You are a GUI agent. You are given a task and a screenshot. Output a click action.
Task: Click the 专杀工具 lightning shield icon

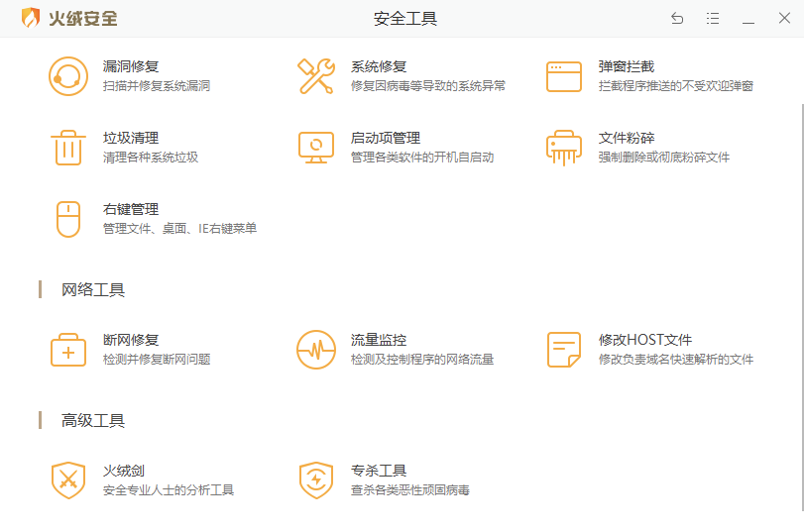[x=316, y=480]
